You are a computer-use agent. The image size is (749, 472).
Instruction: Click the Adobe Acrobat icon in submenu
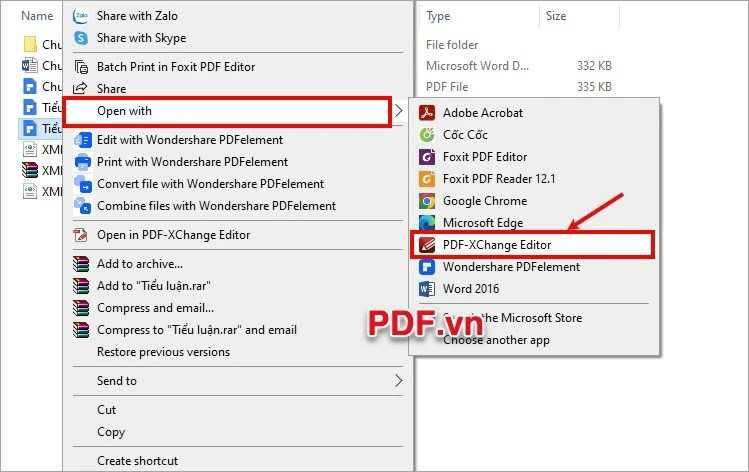pyautogui.click(x=427, y=113)
